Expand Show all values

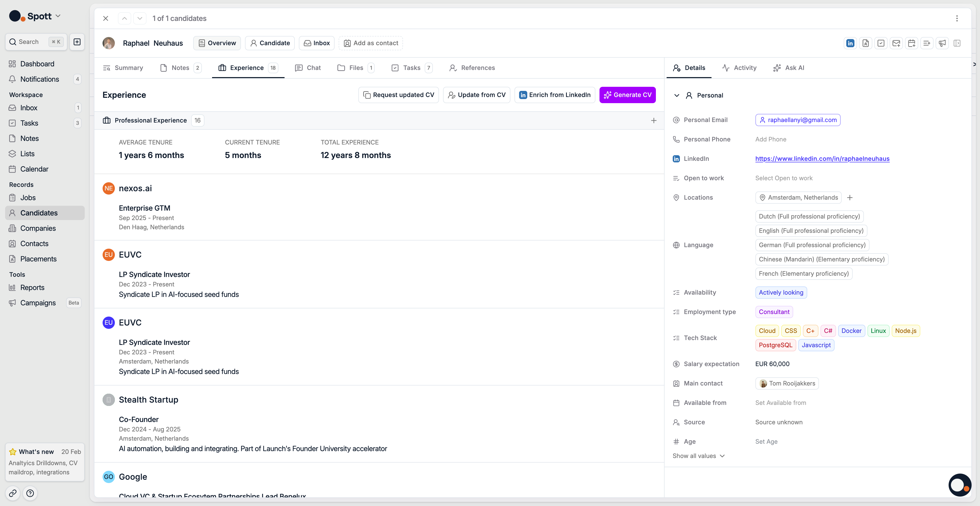click(699, 456)
